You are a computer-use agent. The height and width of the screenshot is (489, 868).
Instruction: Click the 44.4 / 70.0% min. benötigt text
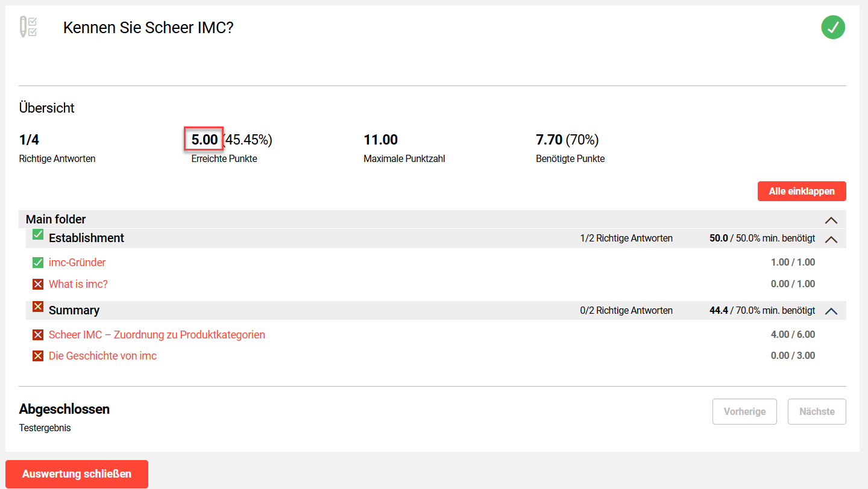coord(763,311)
